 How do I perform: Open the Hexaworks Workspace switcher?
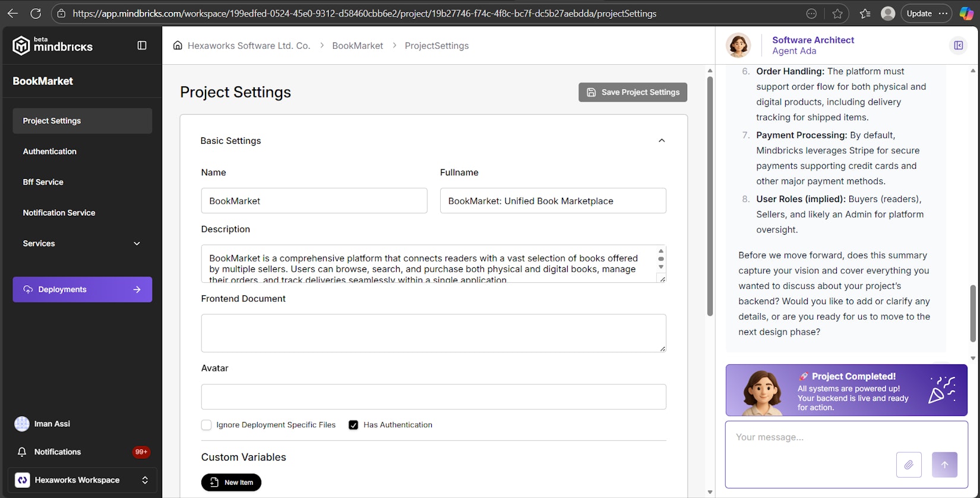tap(82, 480)
